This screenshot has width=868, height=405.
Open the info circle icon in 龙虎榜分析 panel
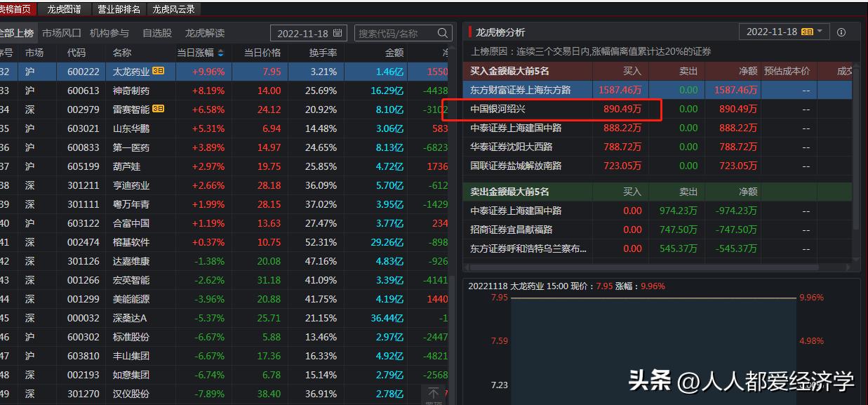pos(841,33)
